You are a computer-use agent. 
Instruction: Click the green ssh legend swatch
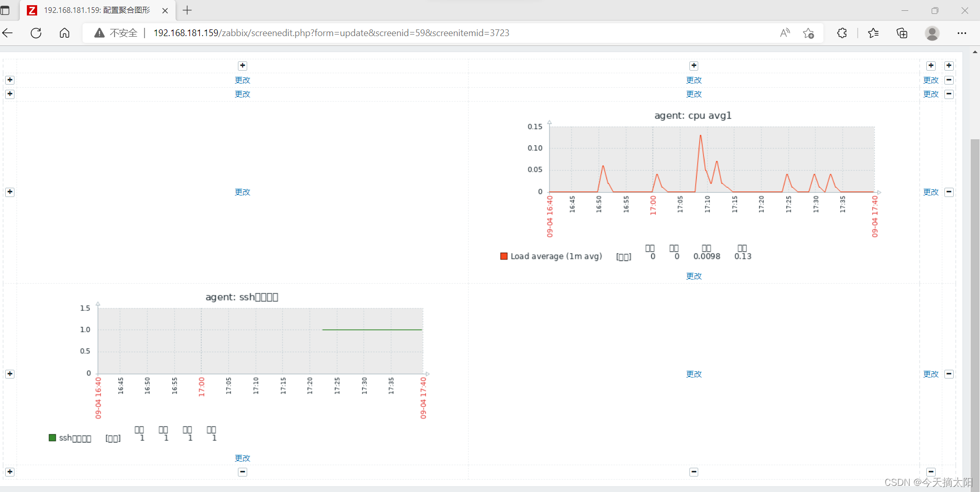(52, 437)
